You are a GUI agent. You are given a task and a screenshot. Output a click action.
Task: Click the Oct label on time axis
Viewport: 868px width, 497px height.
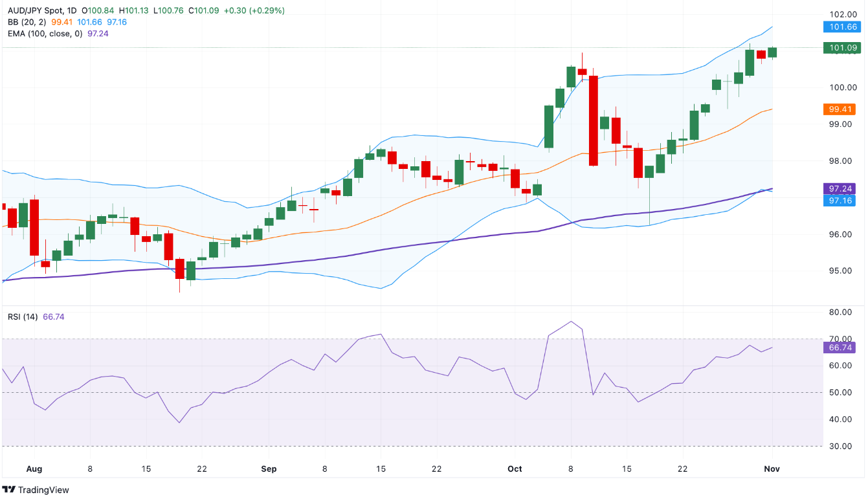pos(515,469)
